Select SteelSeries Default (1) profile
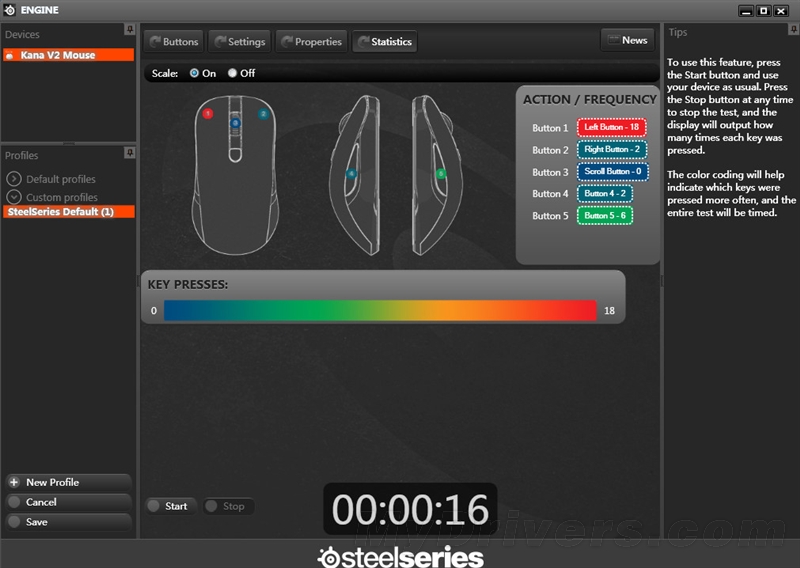The width and height of the screenshot is (800, 568). [x=68, y=211]
